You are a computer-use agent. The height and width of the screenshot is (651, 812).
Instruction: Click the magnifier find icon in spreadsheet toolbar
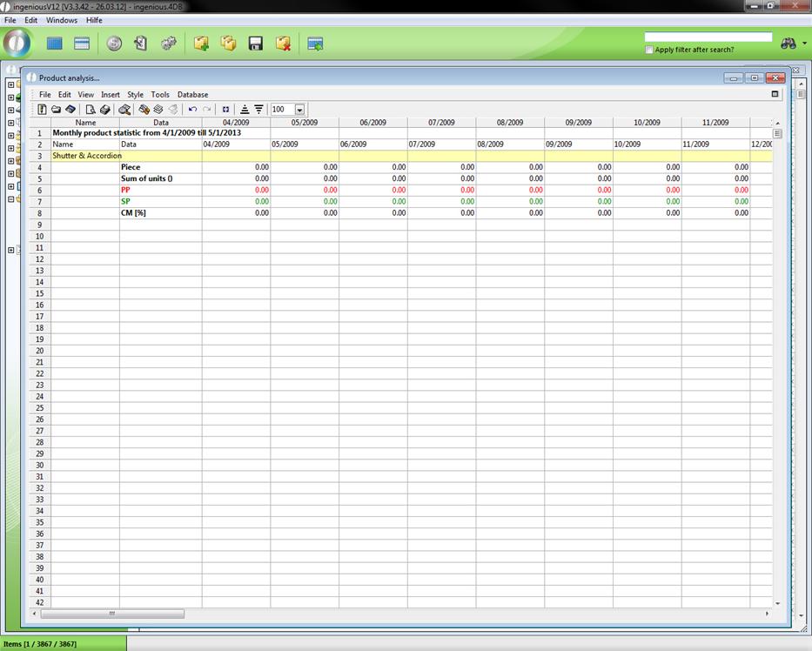point(125,110)
